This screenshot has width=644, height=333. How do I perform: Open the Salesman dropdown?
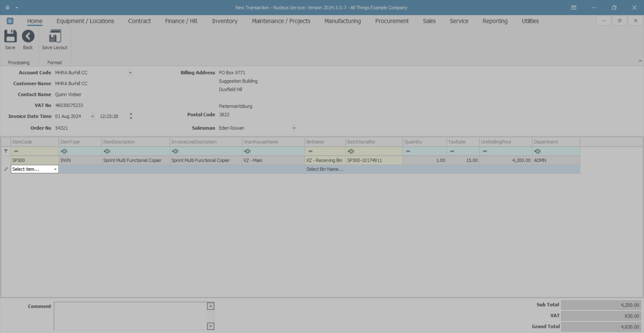[x=294, y=128]
